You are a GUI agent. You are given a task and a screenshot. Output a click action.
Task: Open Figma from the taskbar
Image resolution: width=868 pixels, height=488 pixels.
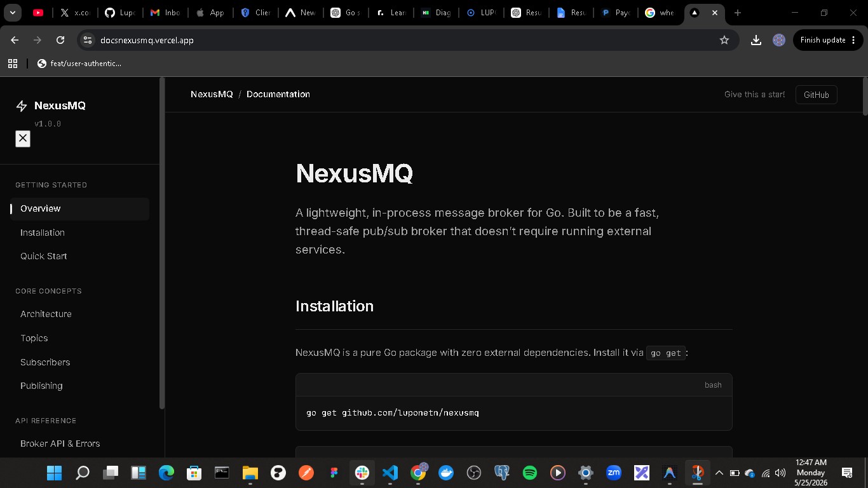point(334,473)
